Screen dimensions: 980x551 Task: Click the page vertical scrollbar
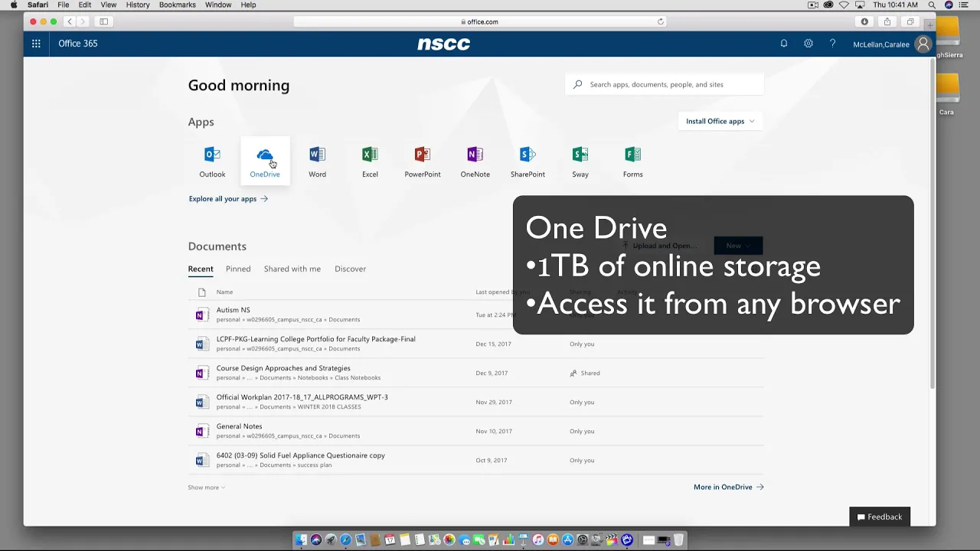point(932,222)
